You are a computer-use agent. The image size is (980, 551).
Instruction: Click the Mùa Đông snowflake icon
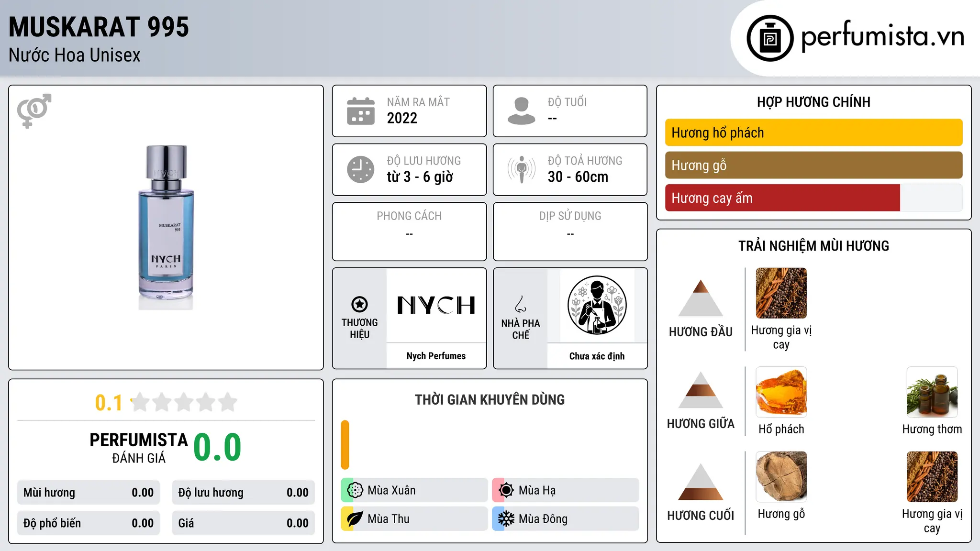506,519
